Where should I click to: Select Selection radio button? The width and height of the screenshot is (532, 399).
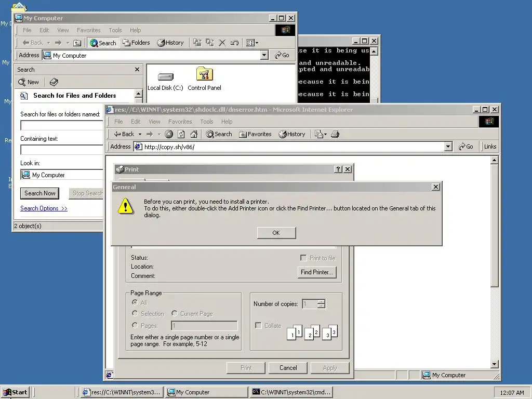135,313
